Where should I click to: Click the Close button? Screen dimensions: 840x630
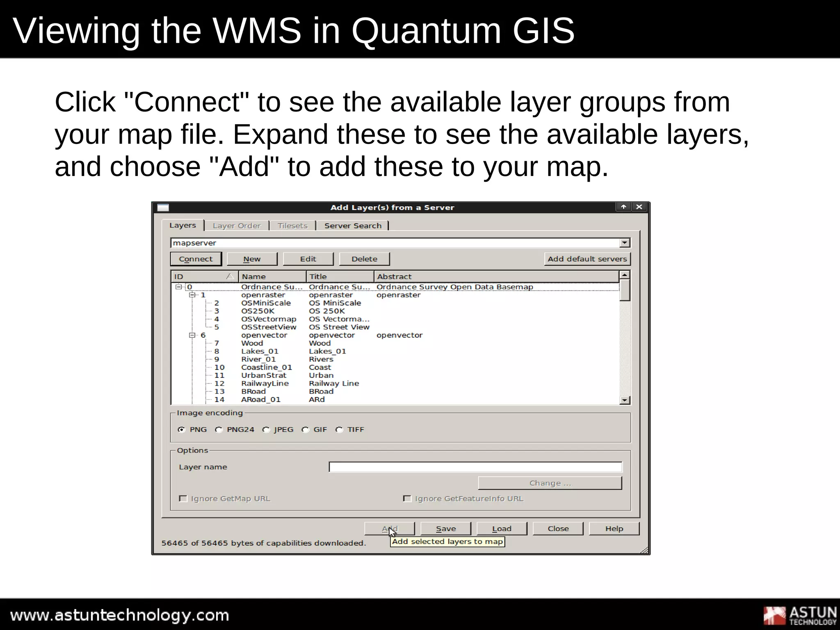click(558, 529)
